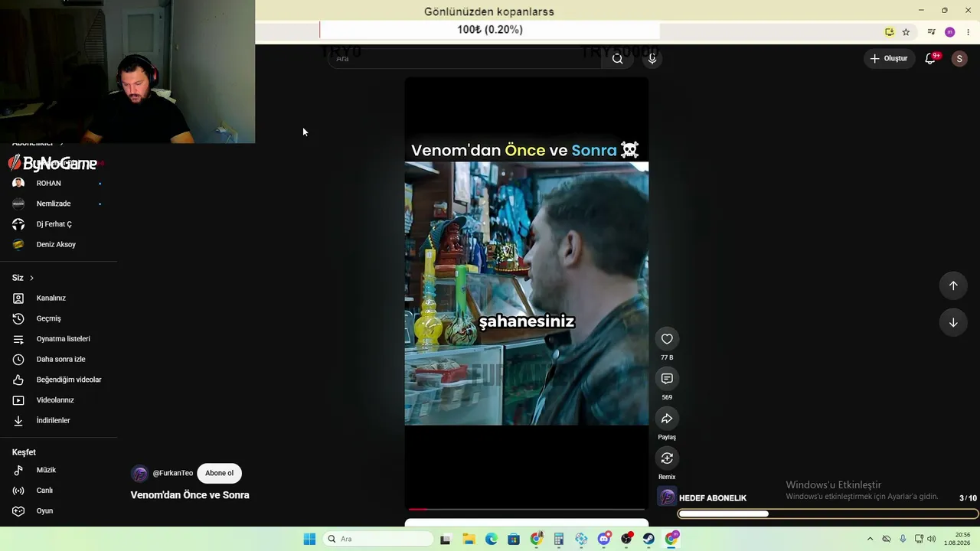Seek on the short's red progress bar

pos(527,509)
